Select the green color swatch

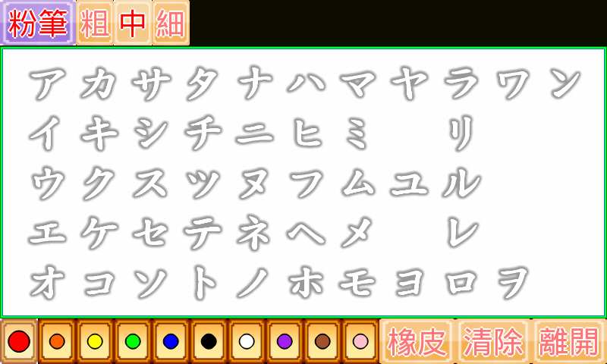point(133,341)
